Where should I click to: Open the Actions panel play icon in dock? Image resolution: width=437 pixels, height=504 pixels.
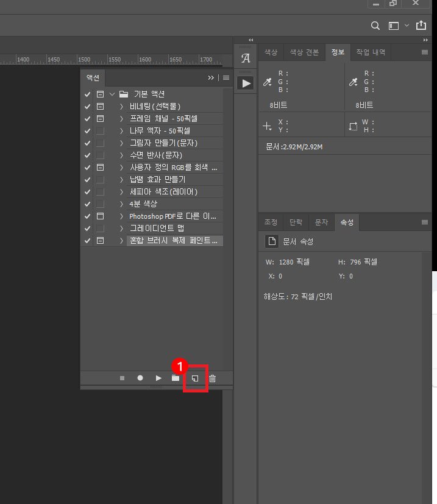point(246,83)
